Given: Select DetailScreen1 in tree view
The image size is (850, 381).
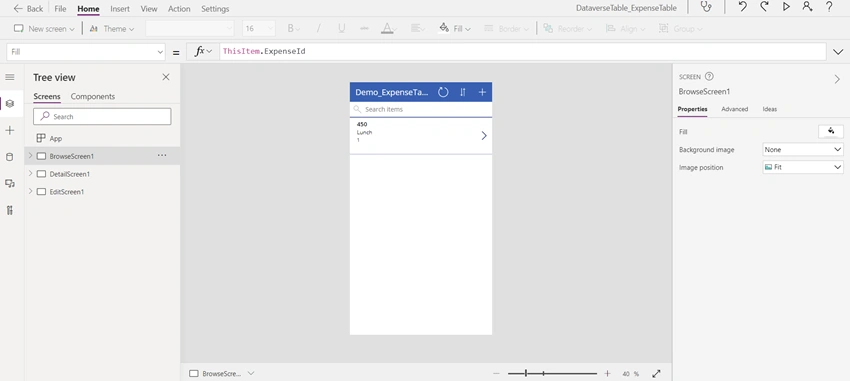Looking at the screenshot, I should 69,174.
